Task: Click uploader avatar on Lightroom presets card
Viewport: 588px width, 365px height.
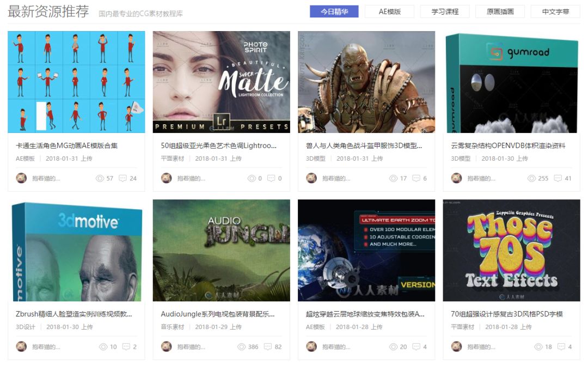Action: 167,178
